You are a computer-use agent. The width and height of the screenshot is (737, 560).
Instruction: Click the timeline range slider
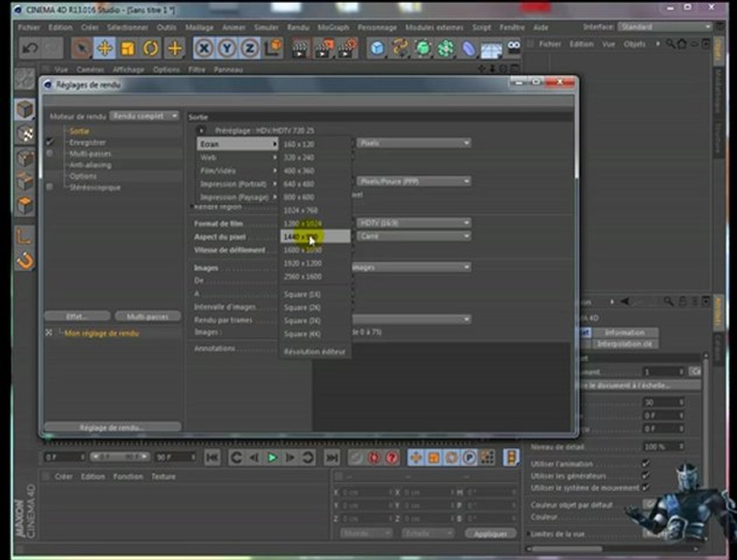pyautogui.click(x=120, y=457)
